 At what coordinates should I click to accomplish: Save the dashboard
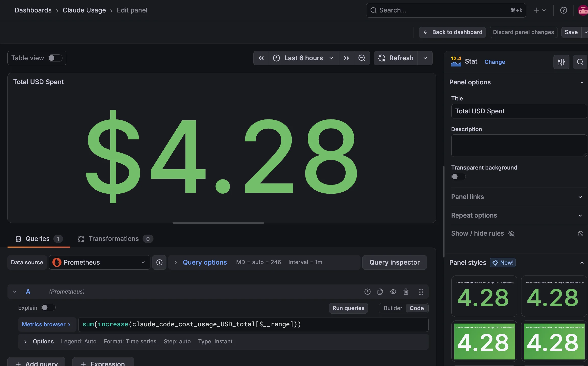(x=571, y=32)
